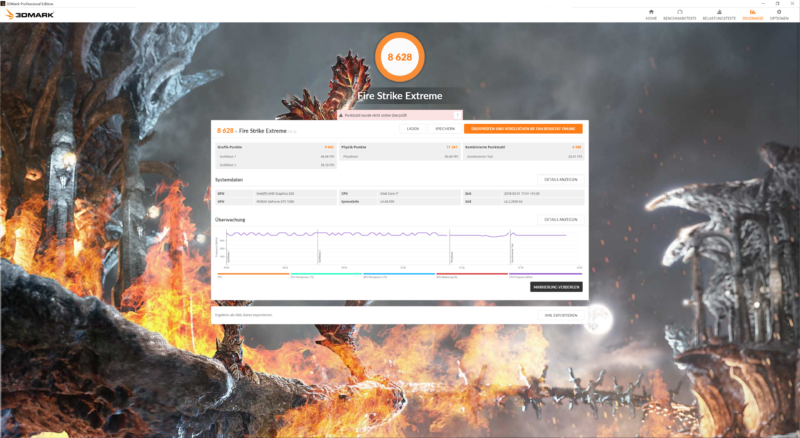Click the Fire Strike Extreme heading under the circle
This screenshot has width=800, height=438.
pos(399,96)
